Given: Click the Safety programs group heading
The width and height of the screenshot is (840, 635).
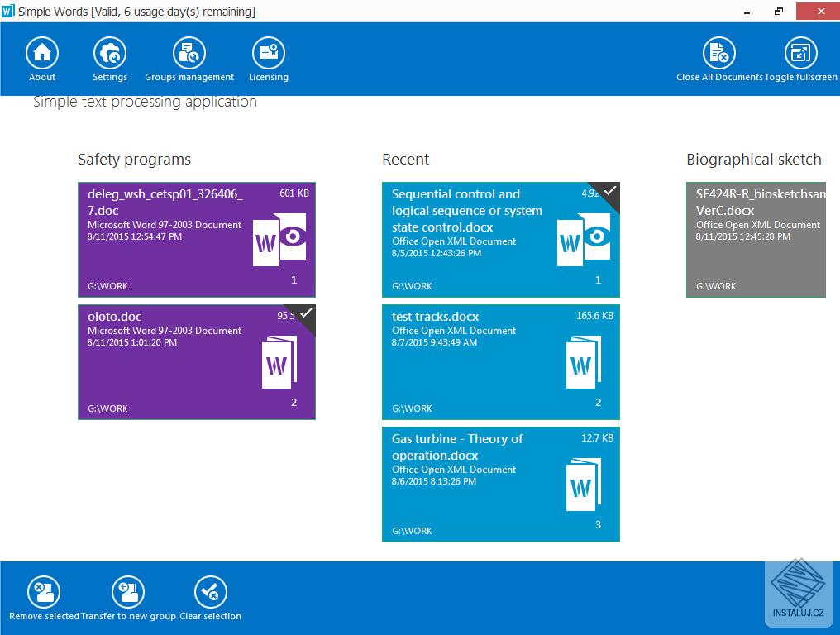Looking at the screenshot, I should 134,159.
